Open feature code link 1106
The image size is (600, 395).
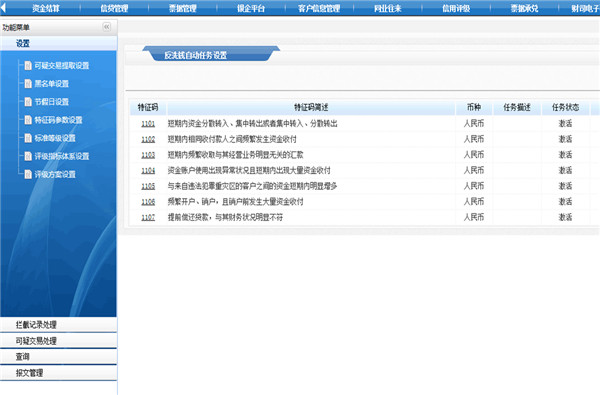(x=148, y=202)
